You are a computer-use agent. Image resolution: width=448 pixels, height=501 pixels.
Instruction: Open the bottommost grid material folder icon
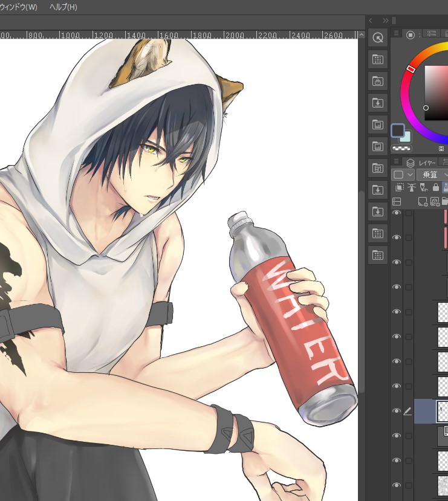(x=378, y=255)
